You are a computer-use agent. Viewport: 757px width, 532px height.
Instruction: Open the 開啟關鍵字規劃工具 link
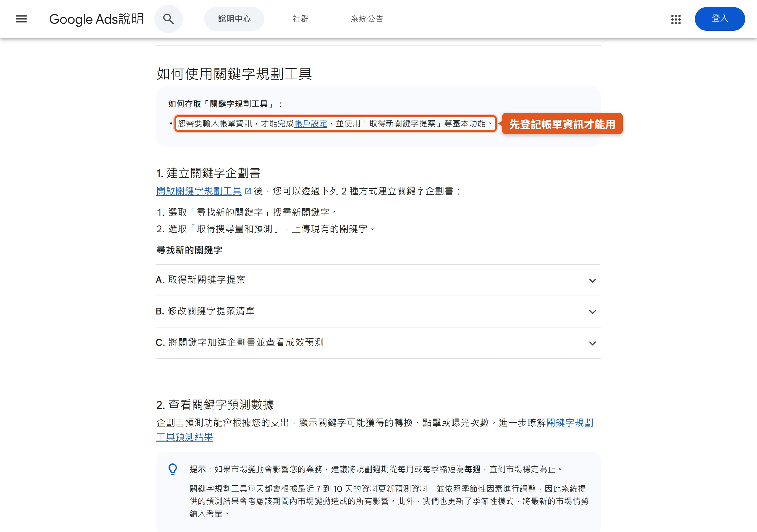(199, 191)
